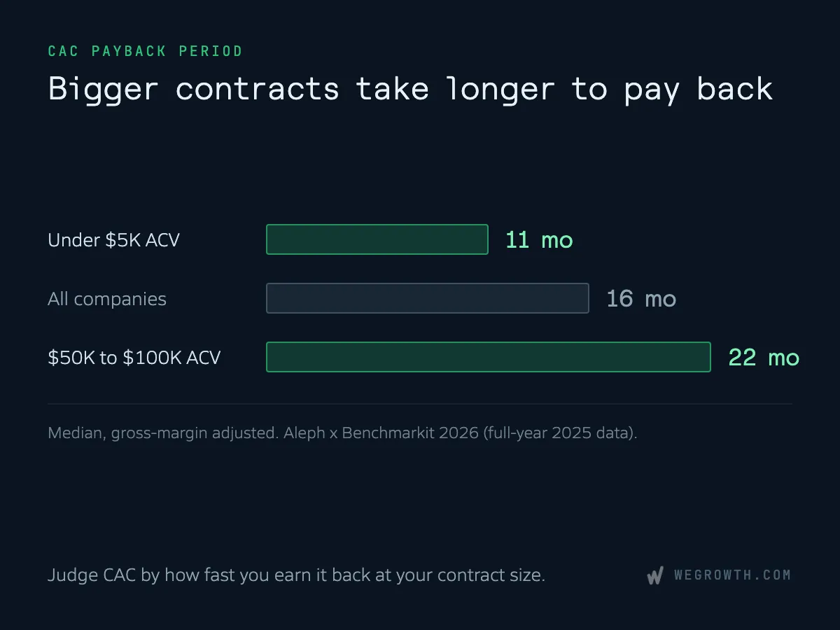
Task: Click the Under $5K ACV label
Action: click(113, 240)
